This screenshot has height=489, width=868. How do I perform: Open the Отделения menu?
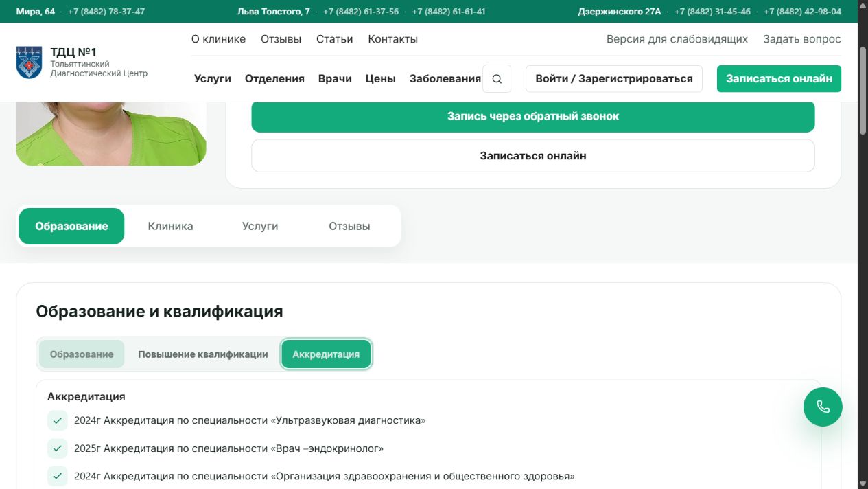click(274, 79)
